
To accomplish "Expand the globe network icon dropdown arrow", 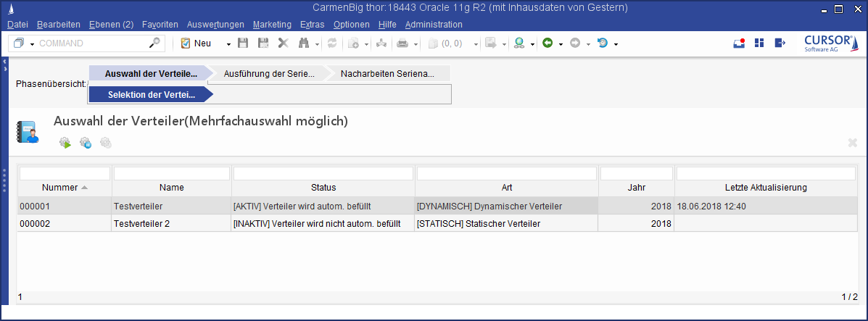I will 532,44.
